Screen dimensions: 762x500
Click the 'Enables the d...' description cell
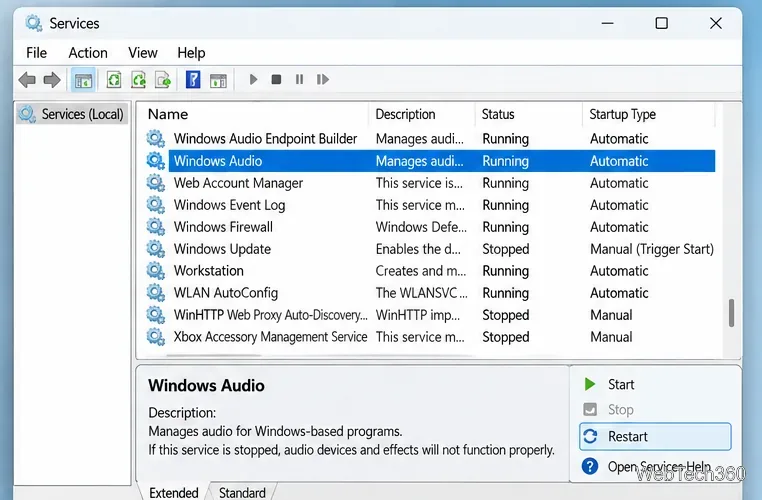click(418, 249)
